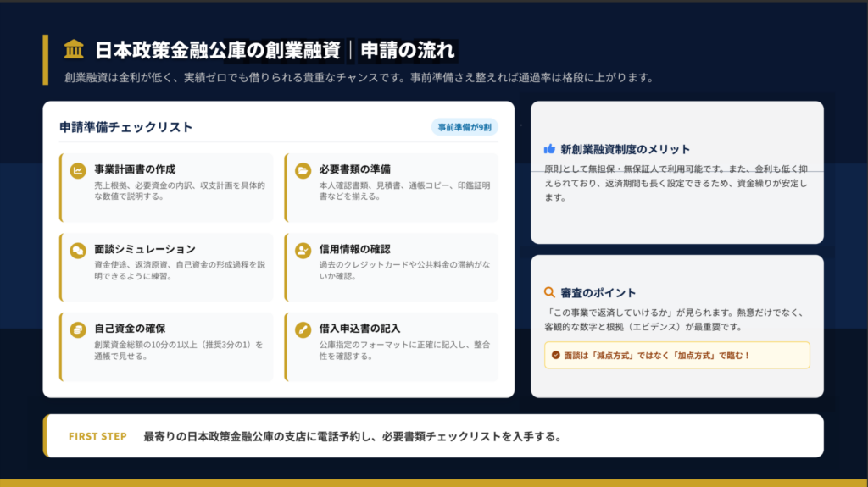Click the check-circle icon in the 加点方式 callout
868x487 pixels.
click(556, 356)
